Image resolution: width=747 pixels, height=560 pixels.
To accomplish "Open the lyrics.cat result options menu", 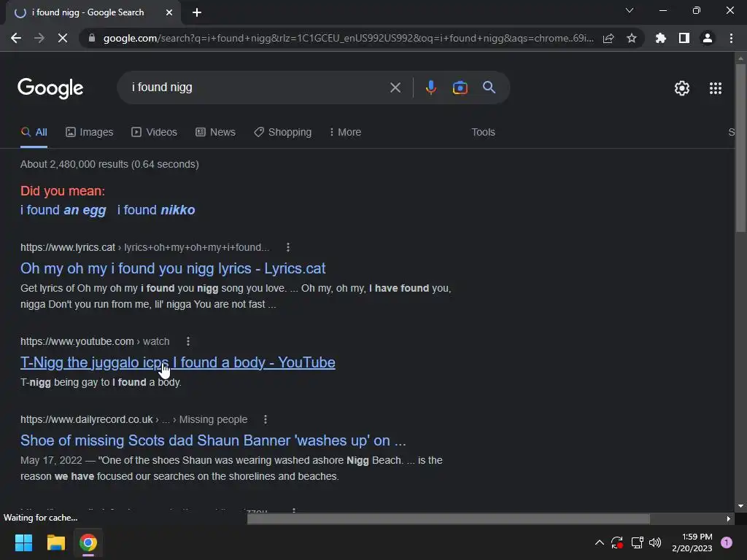I will point(287,247).
